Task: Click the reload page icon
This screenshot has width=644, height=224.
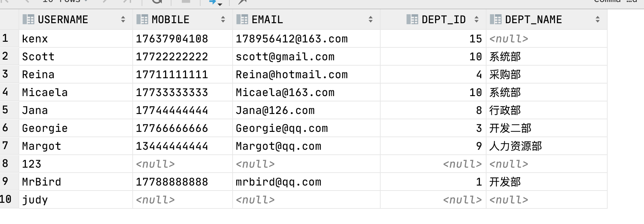Action: 157,1
